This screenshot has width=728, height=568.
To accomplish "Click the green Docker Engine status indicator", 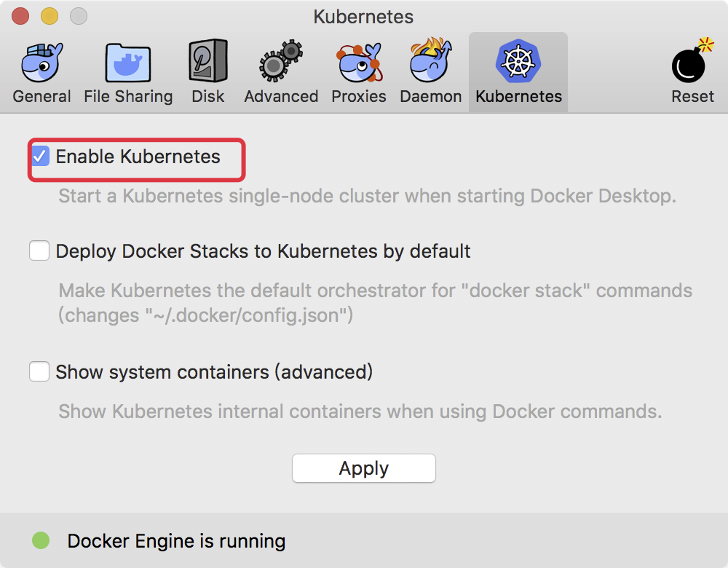I will [41, 540].
